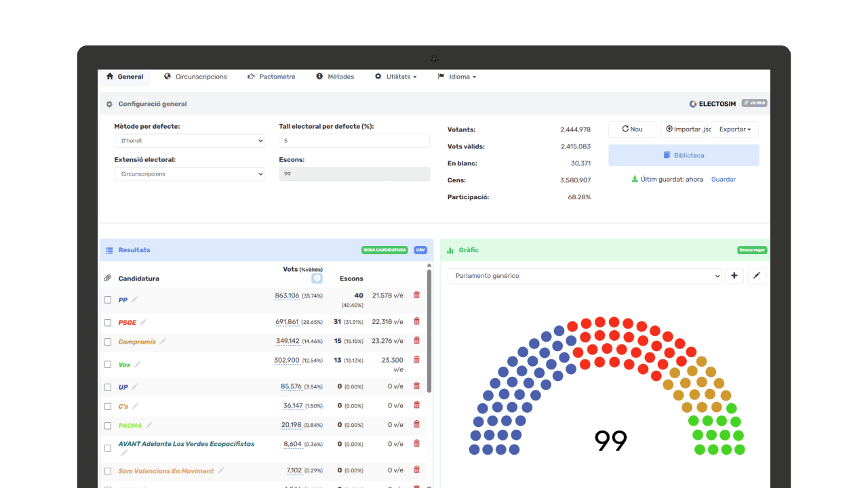Switch to the Circunscripcions tab

(195, 77)
